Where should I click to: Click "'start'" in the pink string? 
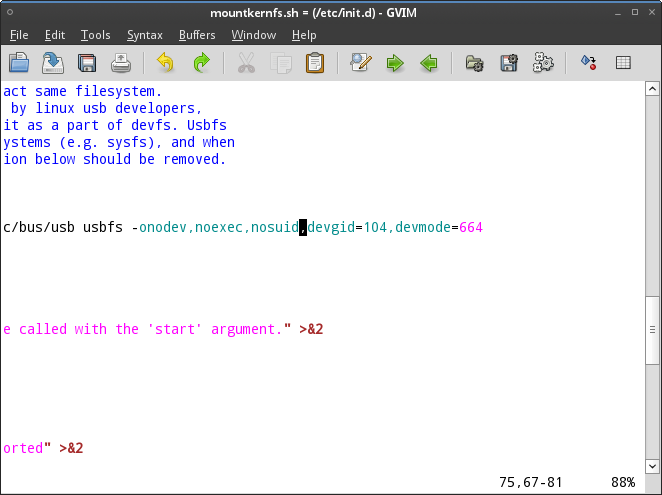click(175, 329)
